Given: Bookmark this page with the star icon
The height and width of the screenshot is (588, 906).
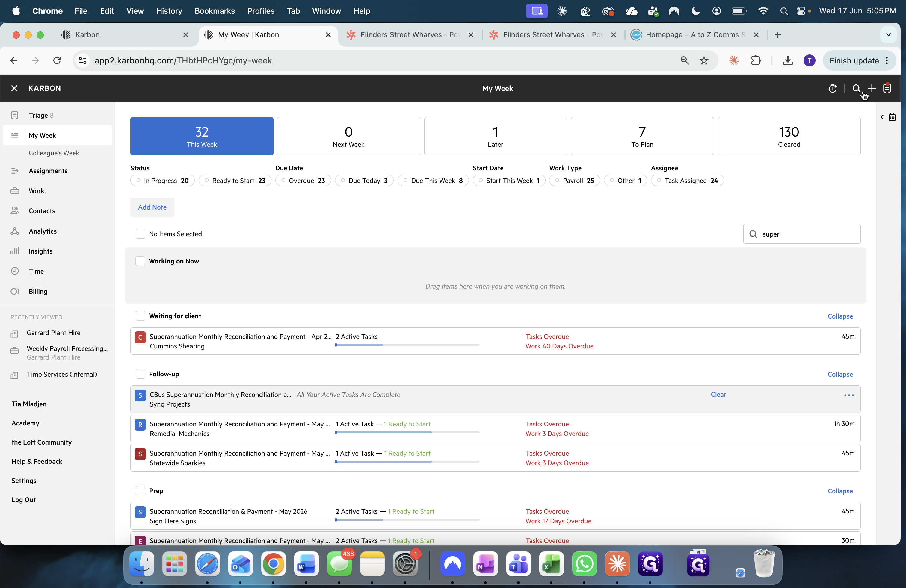Looking at the screenshot, I should pos(704,60).
